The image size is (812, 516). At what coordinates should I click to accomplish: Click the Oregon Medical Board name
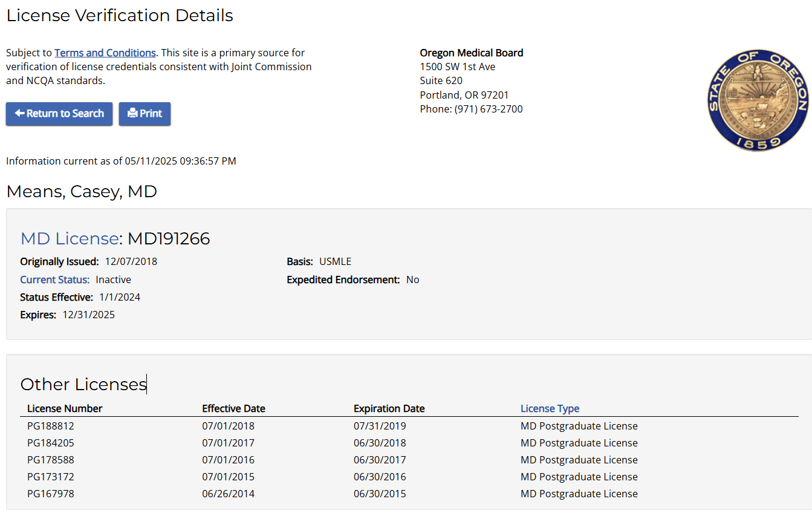click(472, 53)
